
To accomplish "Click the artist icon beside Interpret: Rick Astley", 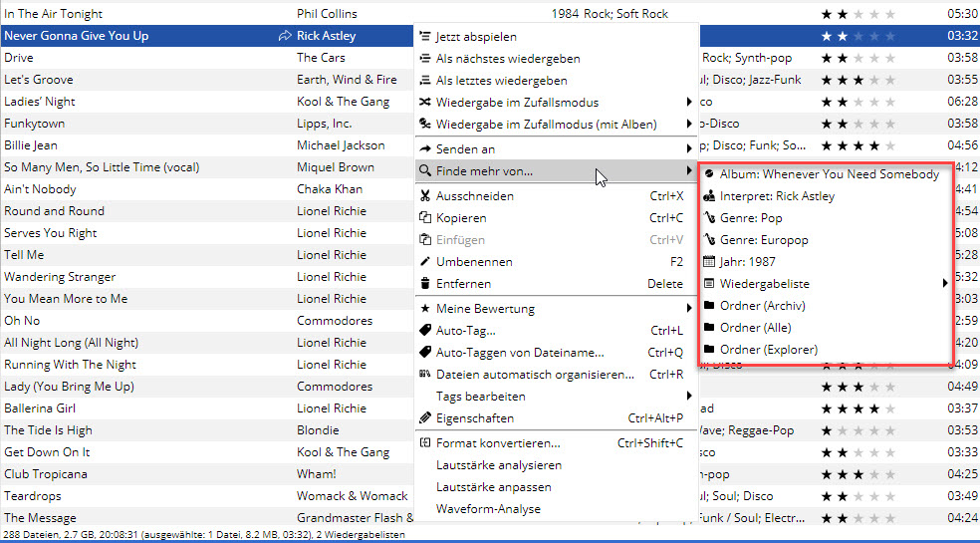I will pyautogui.click(x=709, y=196).
